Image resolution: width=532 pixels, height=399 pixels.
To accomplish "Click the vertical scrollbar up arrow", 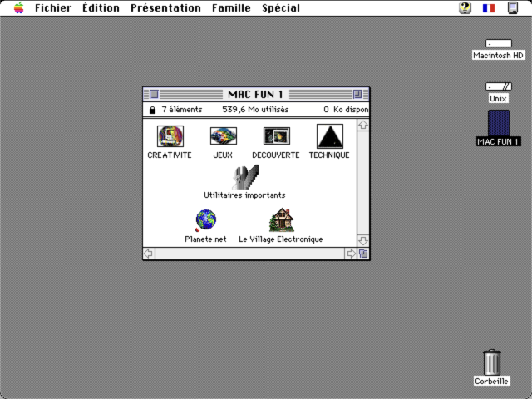I will (x=363, y=125).
